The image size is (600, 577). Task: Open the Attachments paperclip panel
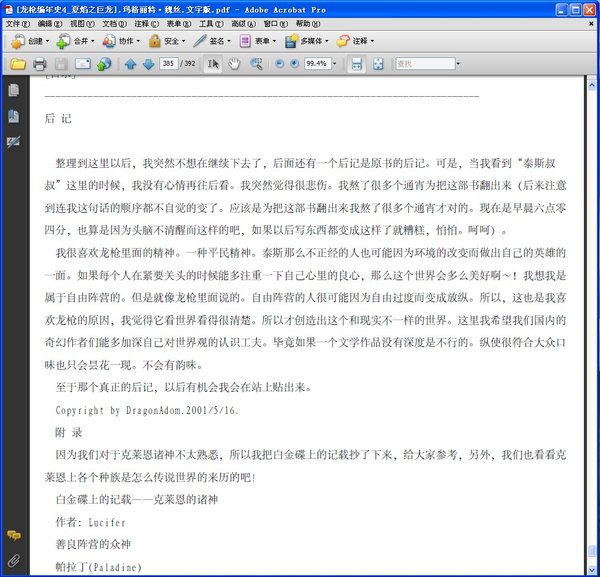pos(14,561)
